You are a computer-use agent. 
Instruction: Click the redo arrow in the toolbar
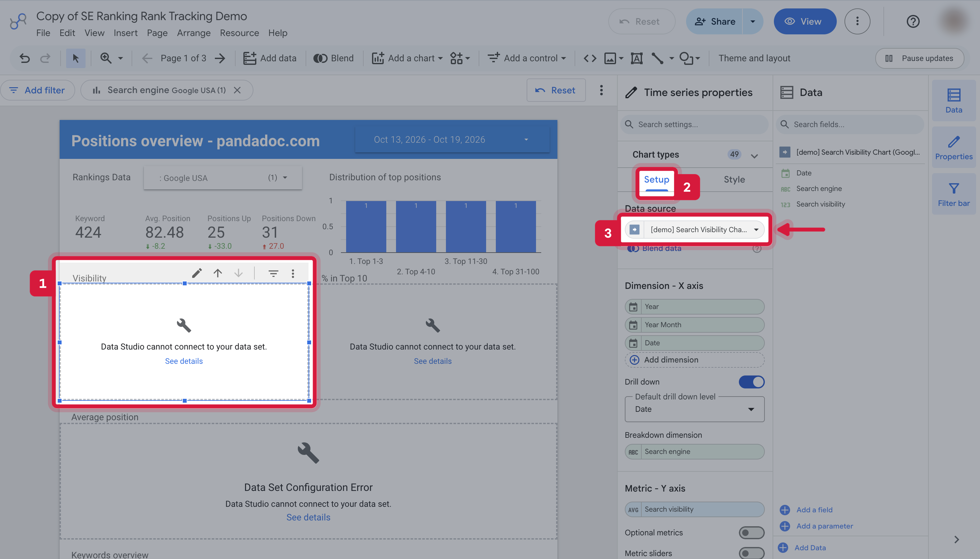click(45, 58)
